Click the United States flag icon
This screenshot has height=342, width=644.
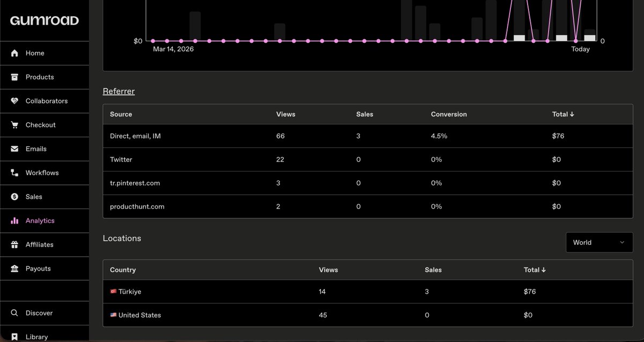tap(113, 315)
